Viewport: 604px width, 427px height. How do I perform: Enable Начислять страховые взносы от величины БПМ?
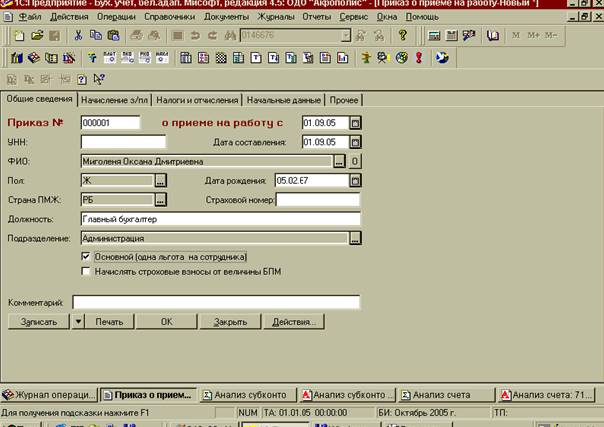[x=86, y=270]
